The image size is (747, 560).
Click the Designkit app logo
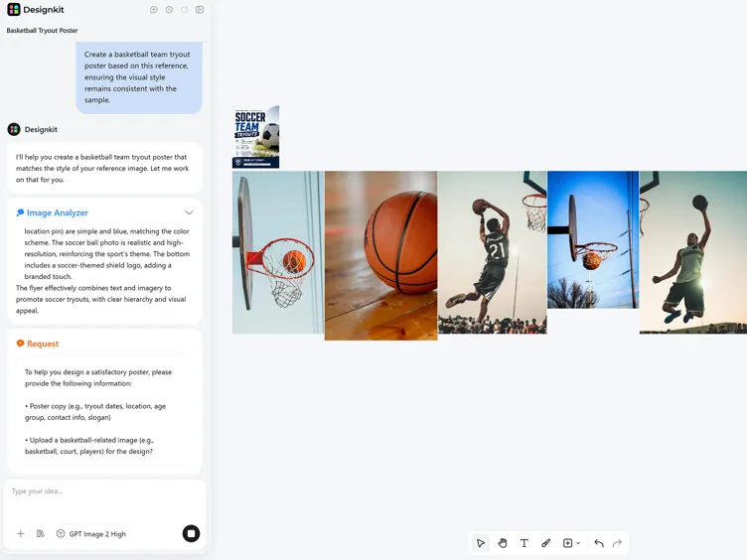click(14, 10)
